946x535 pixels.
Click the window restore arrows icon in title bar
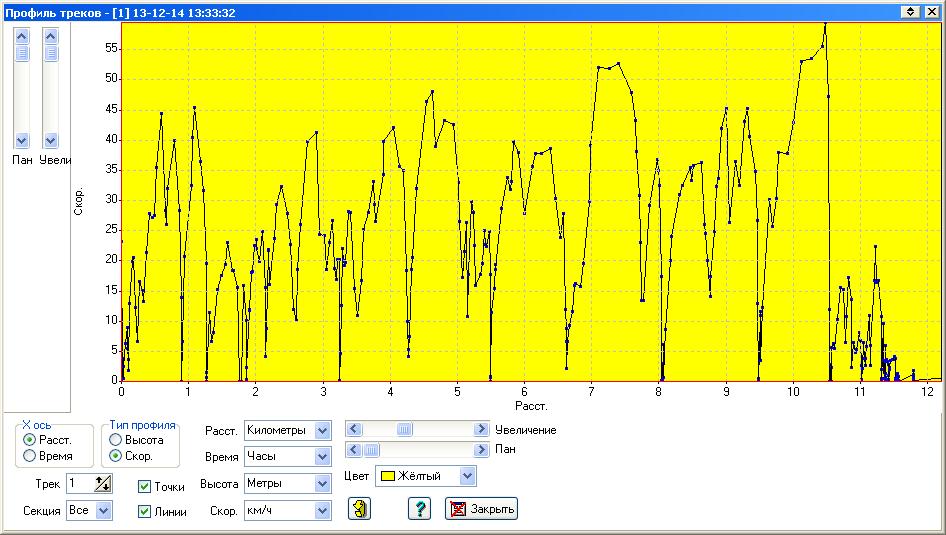tap(910, 11)
